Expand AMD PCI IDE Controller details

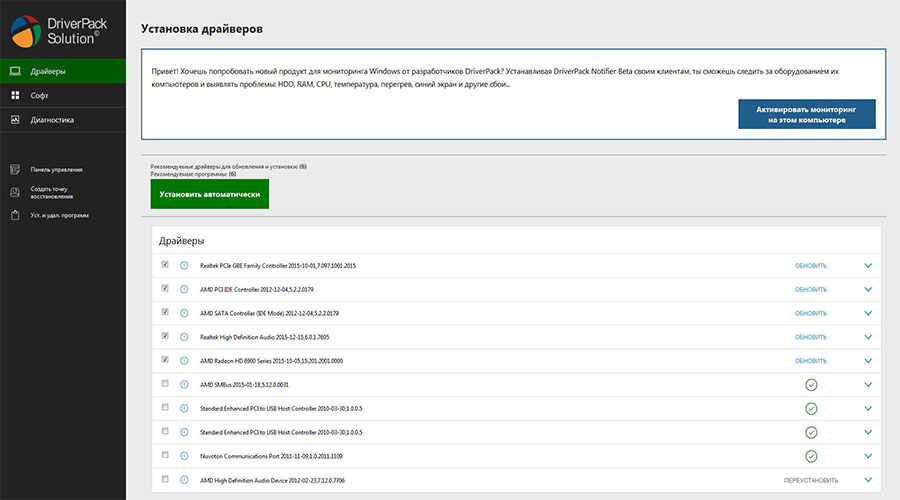[x=868, y=289]
